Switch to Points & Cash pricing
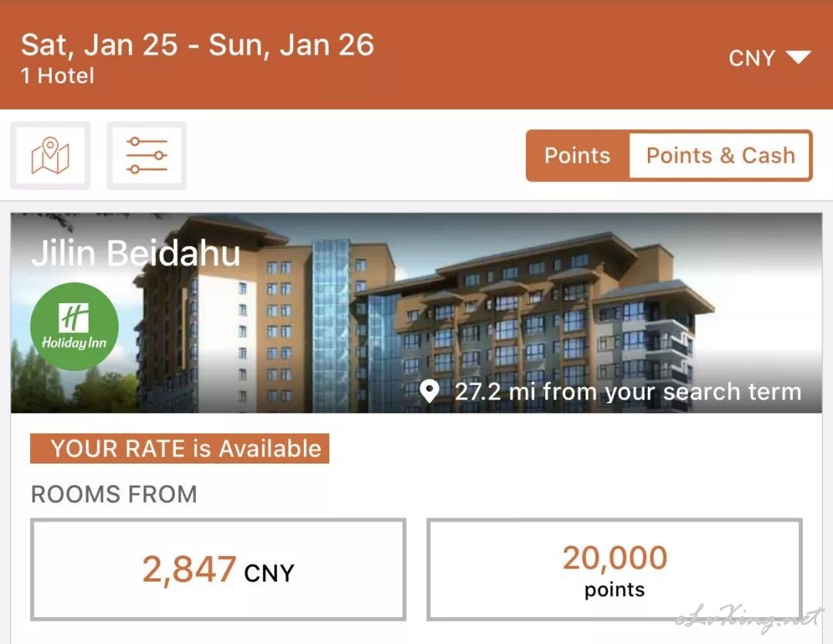This screenshot has width=833, height=644. coord(720,156)
